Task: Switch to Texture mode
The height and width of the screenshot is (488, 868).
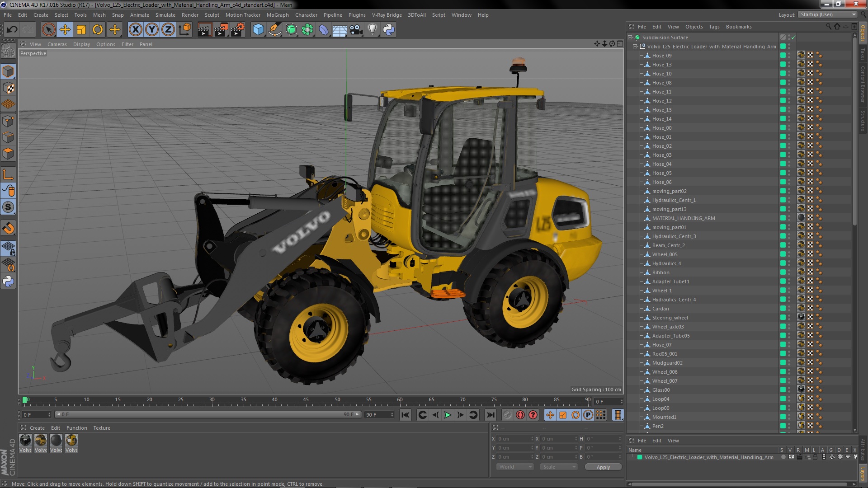Action: pos(8,88)
